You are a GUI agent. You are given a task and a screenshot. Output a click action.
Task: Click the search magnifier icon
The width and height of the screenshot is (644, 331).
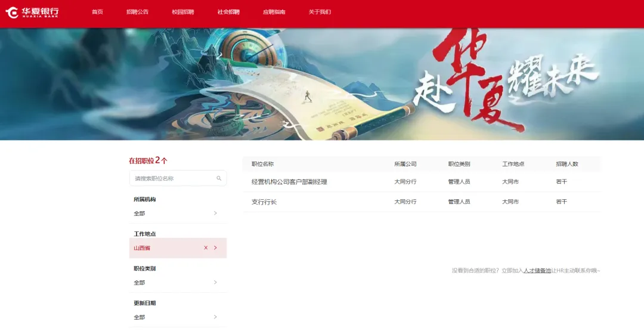[x=219, y=178]
